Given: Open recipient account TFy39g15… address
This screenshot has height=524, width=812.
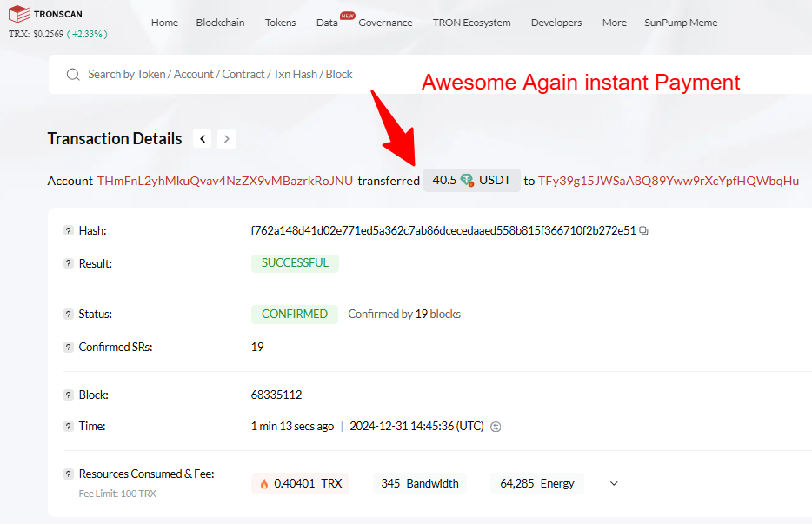Looking at the screenshot, I should pyautogui.click(x=669, y=182).
